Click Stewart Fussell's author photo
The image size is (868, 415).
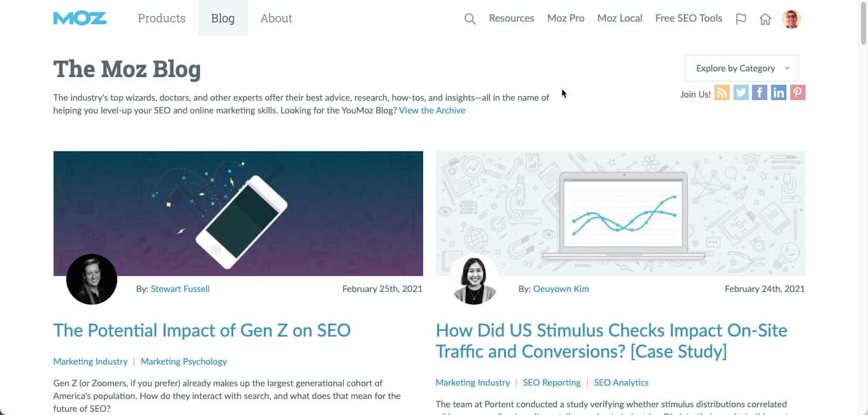[91, 279]
